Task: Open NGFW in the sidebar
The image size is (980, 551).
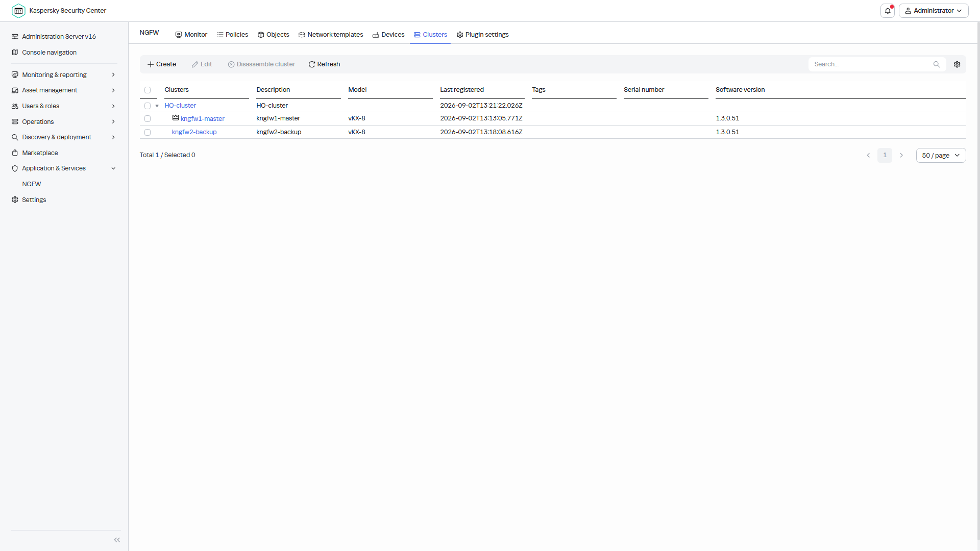Action: [32, 184]
